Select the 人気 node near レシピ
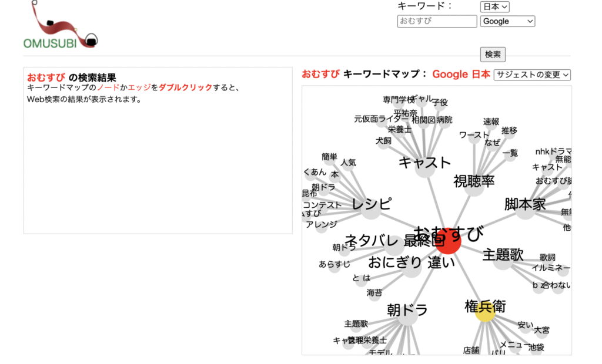This screenshot has height=364, width=602. coord(348,163)
